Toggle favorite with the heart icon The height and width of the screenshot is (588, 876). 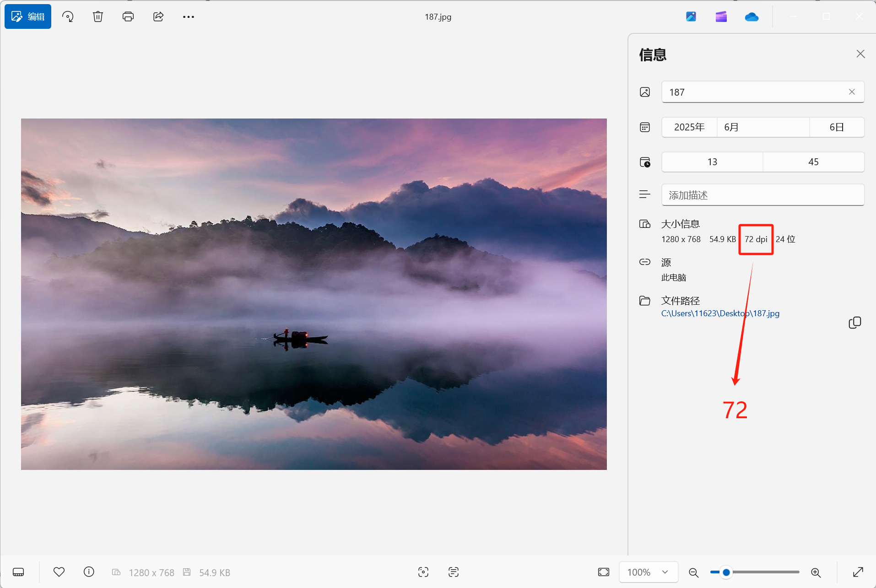point(59,572)
